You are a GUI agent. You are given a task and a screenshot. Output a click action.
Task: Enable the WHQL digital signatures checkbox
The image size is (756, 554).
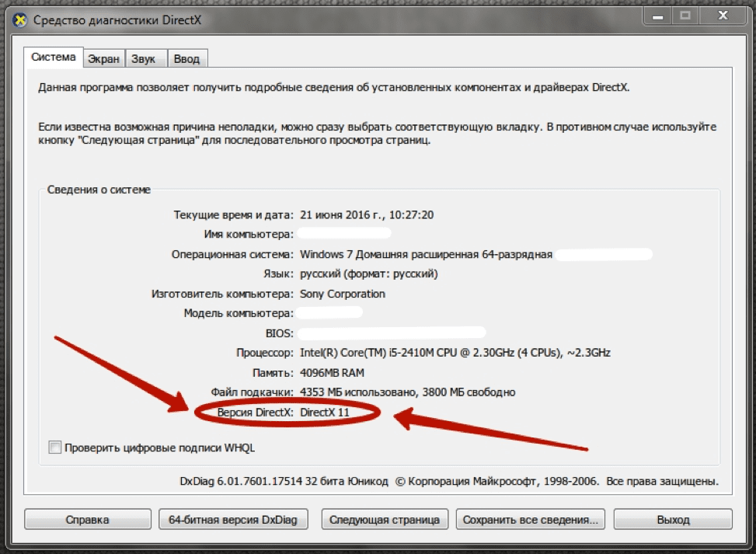[x=55, y=448]
